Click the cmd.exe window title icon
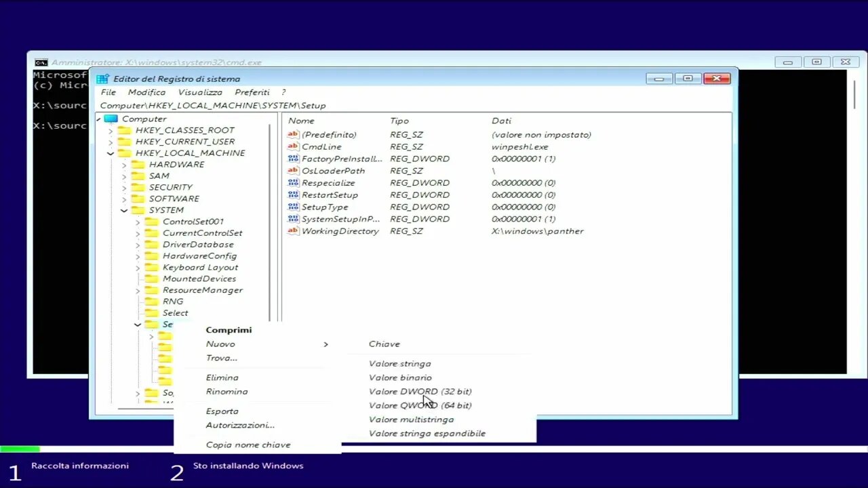Image resolution: width=868 pixels, height=488 pixels. (41, 62)
